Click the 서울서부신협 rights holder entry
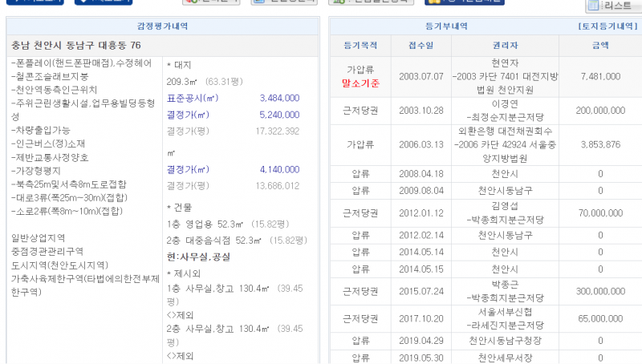The image size is (642, 364). point(506,313)
